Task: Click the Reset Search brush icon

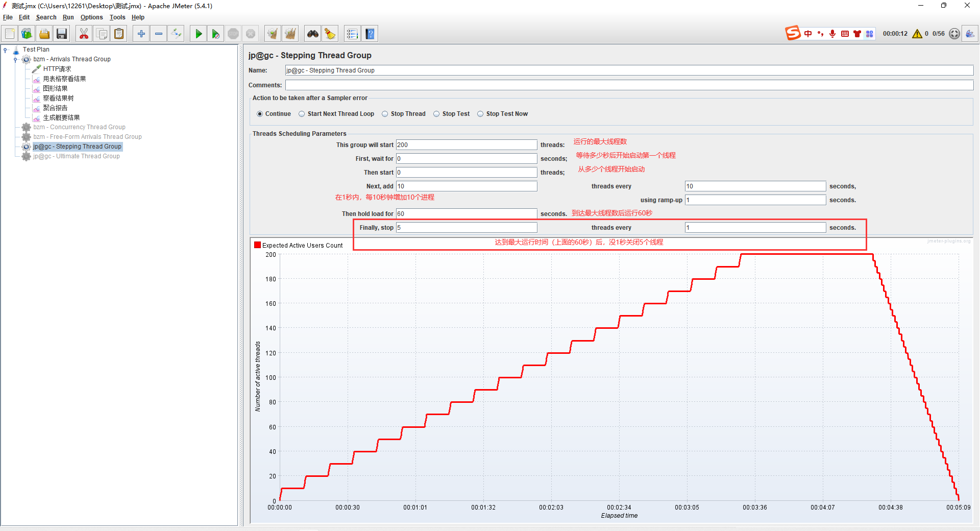Action: point(330,34)
